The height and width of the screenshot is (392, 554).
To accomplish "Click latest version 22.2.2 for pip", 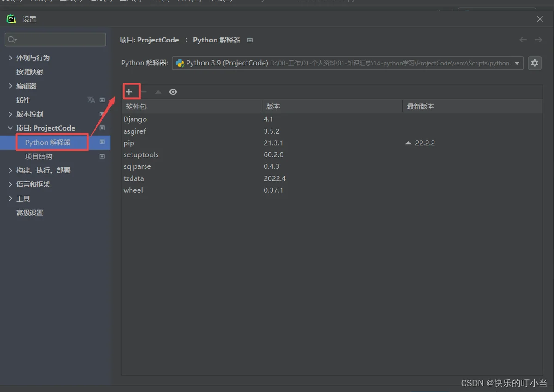I will click(425, 143).
